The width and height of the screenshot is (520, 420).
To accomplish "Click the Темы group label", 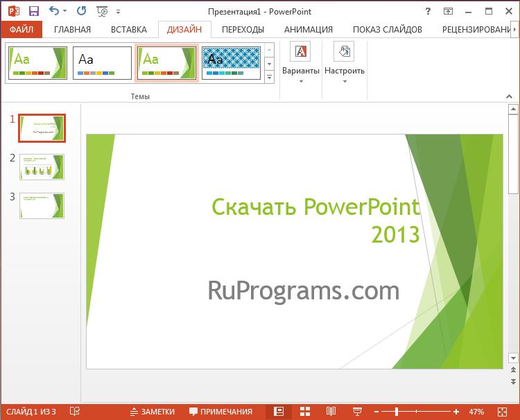I will (x=140, y=96).
